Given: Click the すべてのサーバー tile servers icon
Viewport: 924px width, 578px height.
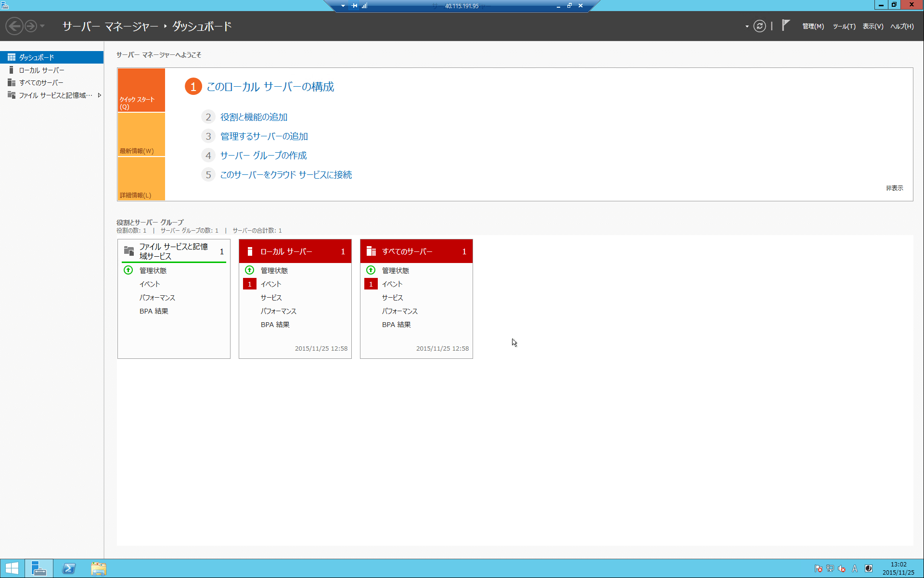Looking at the screenshot, I should point(371,251).
